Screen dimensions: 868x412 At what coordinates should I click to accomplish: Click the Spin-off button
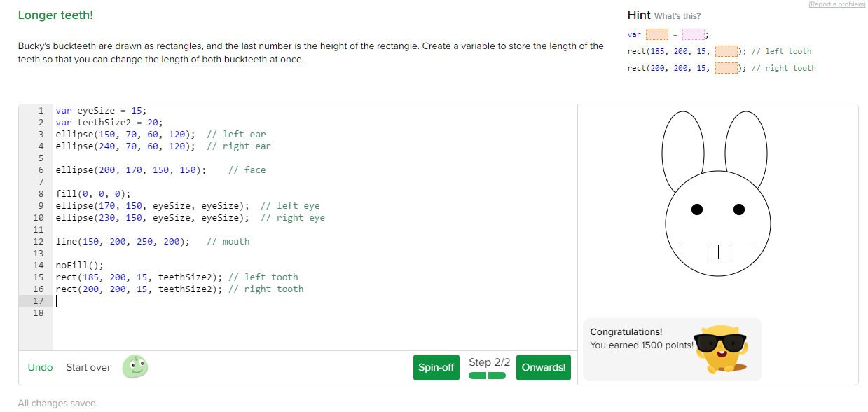[436, 366]
